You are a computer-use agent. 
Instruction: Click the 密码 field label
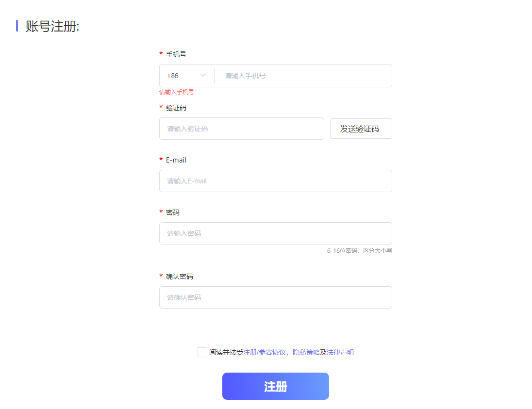coord(172,213)
